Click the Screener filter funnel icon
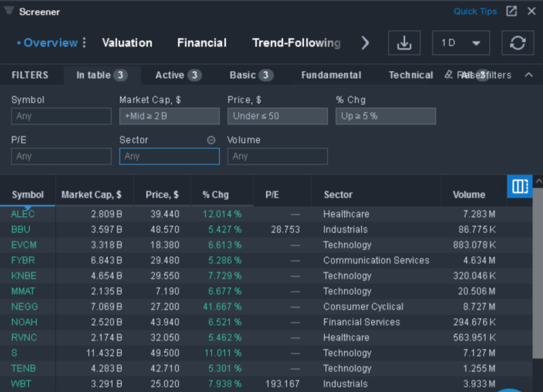Screen dimensions: 543x392 9,11
